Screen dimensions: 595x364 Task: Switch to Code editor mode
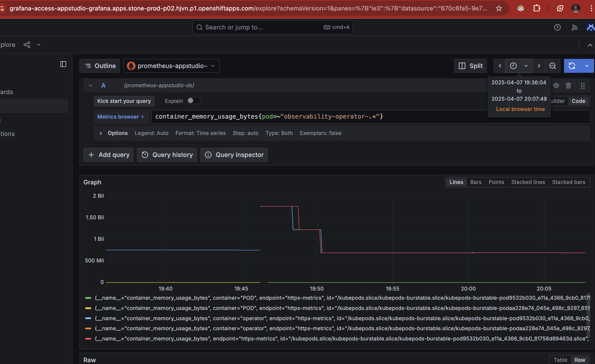578,101
